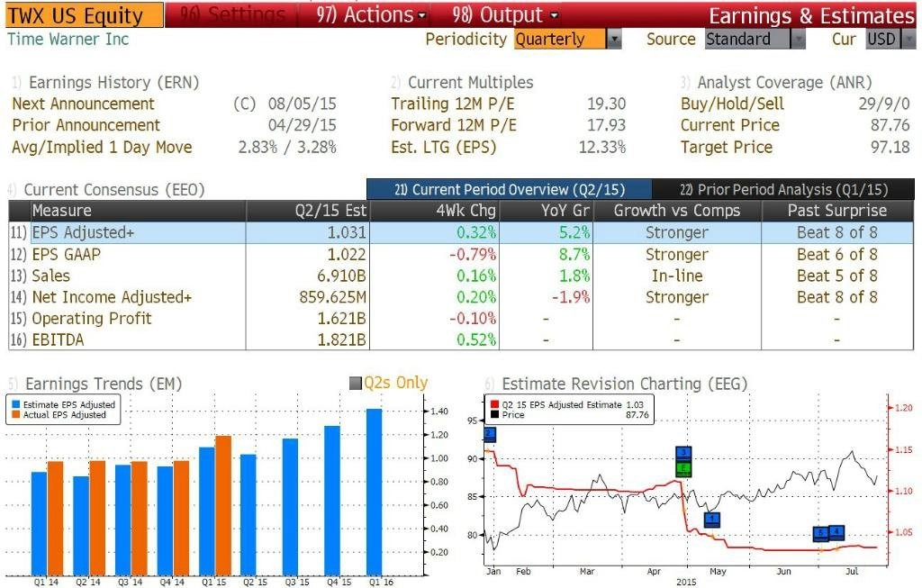Click the 4Wk Chg column header
The width and height of the screenshot is (922, 588).
pyautogui.click(x=435, y=211)
